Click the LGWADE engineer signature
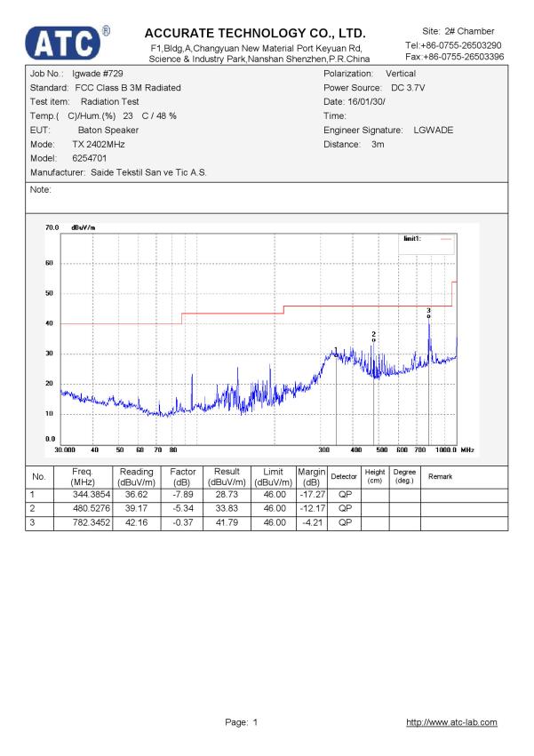 click(x=434, y=131)
